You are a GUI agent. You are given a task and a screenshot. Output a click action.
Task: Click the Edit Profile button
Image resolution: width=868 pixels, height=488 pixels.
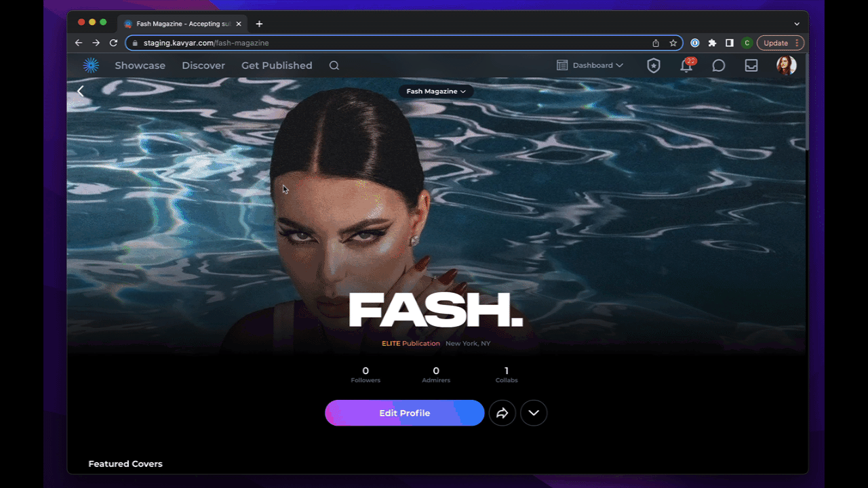[405, 413]
